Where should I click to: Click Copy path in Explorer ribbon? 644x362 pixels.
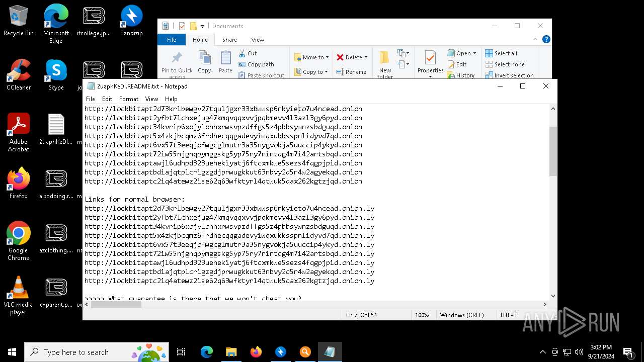(256, 64)
